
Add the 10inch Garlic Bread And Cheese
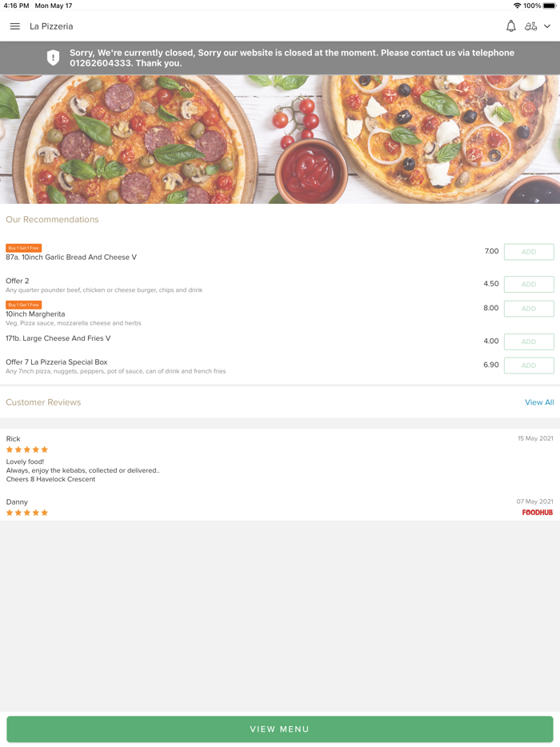click(x=528, y=251)
